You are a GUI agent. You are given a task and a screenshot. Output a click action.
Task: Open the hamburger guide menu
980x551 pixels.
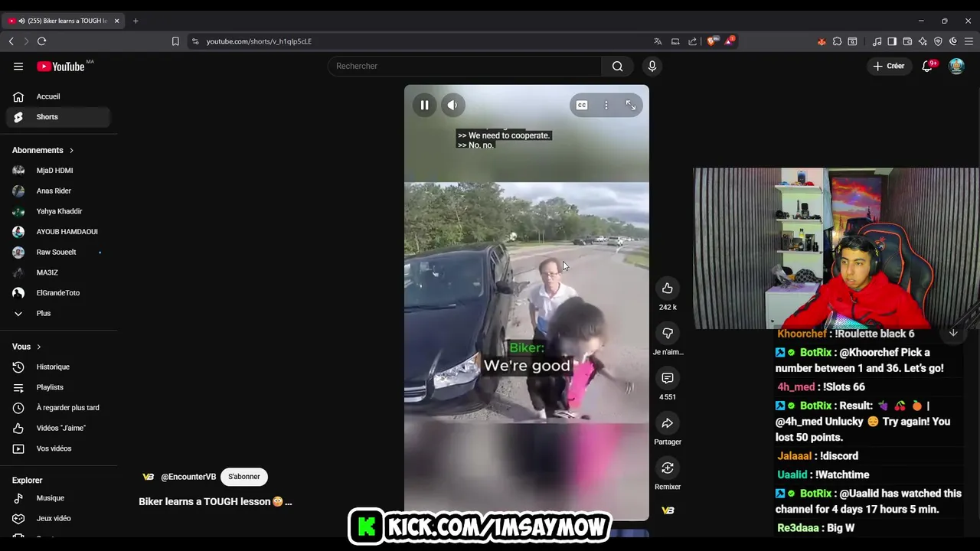point(18,66)
